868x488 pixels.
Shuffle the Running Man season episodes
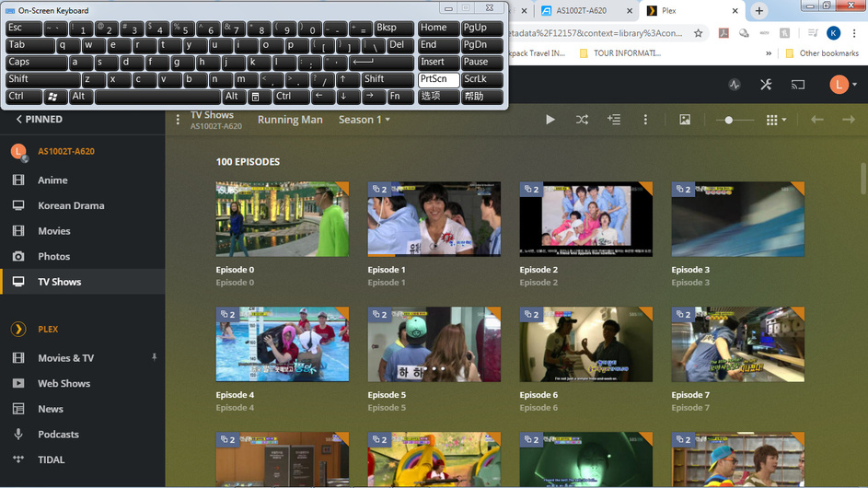click(x=582, y=120)
